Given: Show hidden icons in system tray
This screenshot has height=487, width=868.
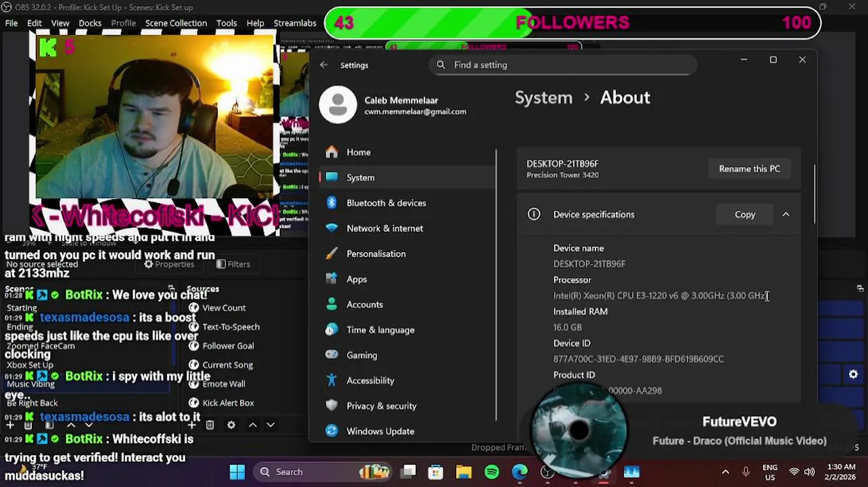Looking at the screenshot, I should (725, 472).
